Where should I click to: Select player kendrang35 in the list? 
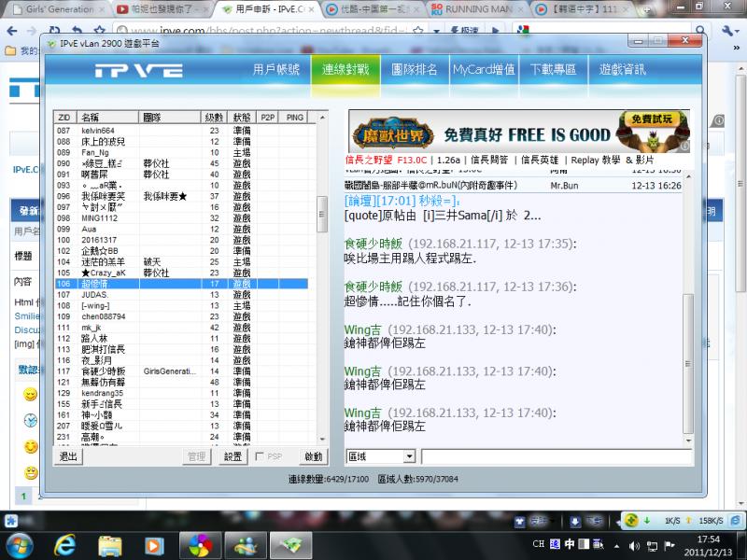181,393
